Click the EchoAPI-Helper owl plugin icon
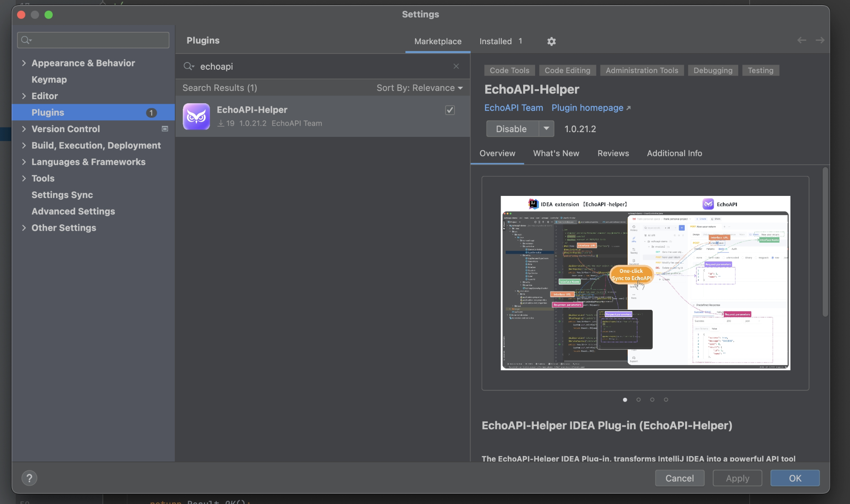 tap(196, 116)
